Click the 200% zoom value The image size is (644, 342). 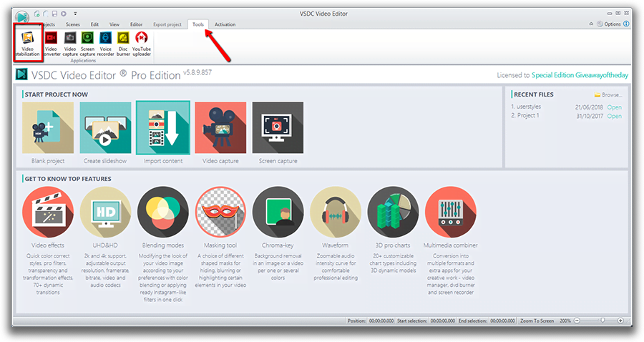pyautogui.click(x=565, y=321)
